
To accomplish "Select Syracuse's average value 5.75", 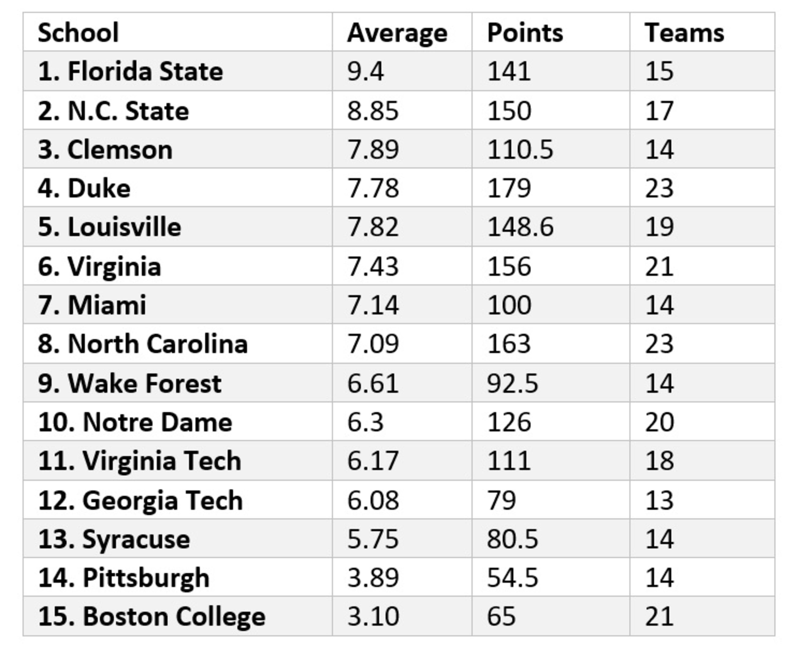I will (x=373, y=539).
